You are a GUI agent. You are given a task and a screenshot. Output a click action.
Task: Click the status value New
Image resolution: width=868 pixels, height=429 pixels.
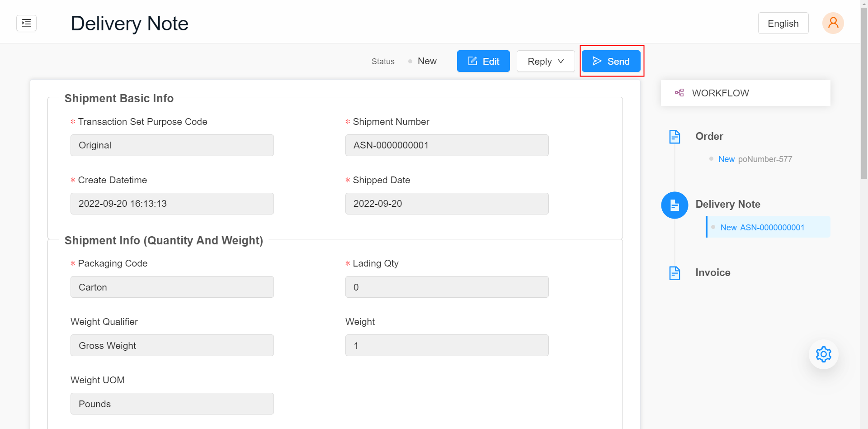427,61
